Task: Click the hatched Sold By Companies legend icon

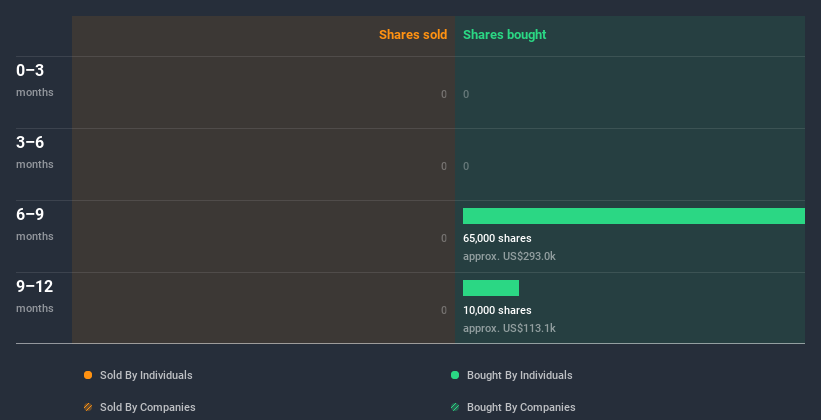Action: click(88, 407)
